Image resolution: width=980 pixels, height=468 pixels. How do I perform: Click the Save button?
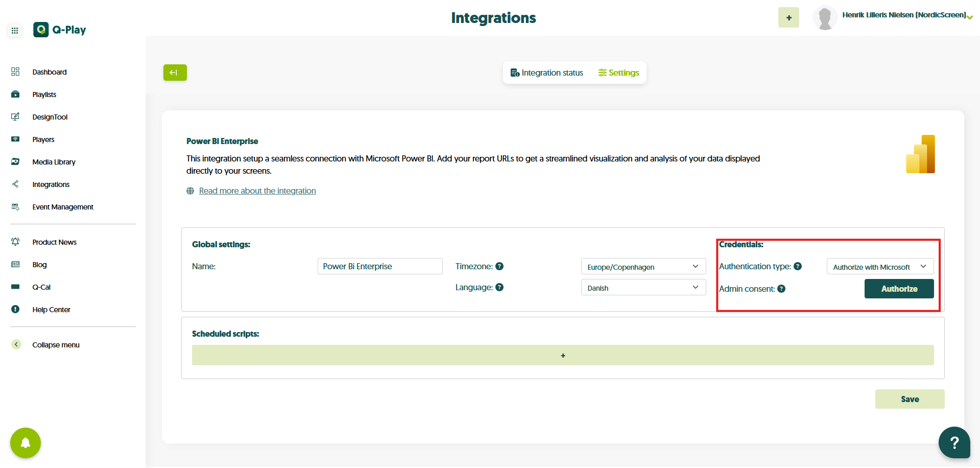coord(909,399)
